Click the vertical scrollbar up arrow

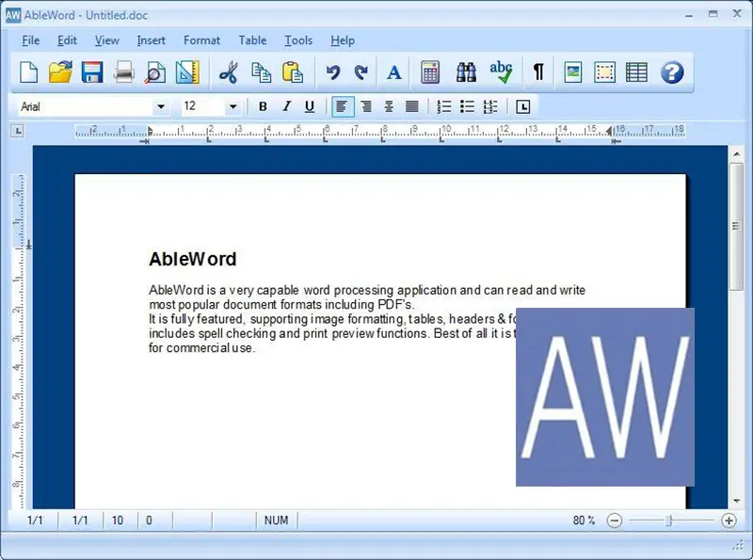point(736,154)
